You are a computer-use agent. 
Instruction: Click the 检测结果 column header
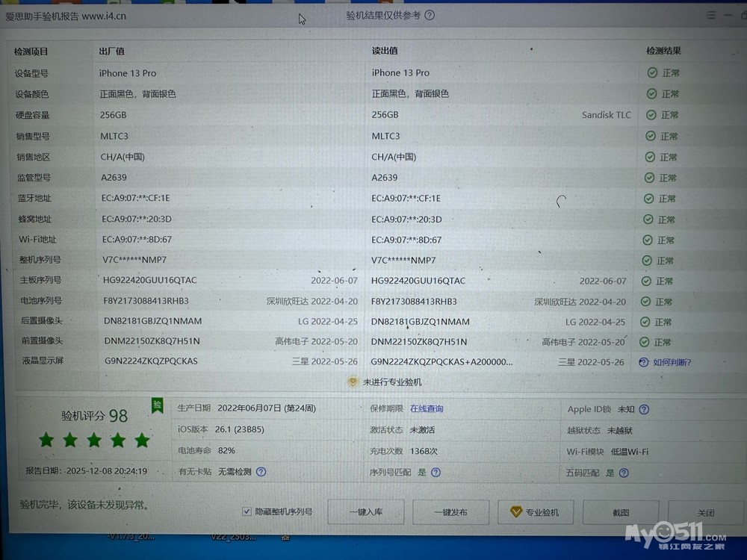click(x=663, y=51)
